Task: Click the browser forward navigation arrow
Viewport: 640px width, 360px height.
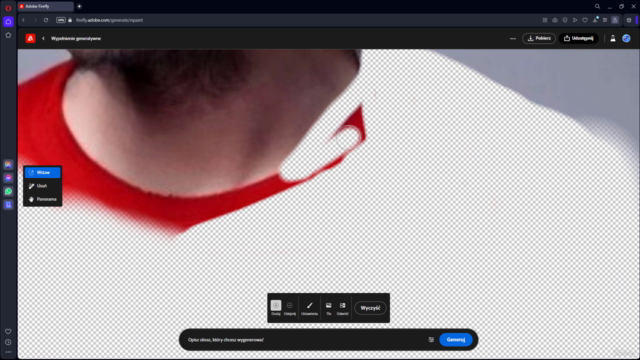Action: click(x=35, y=20)
